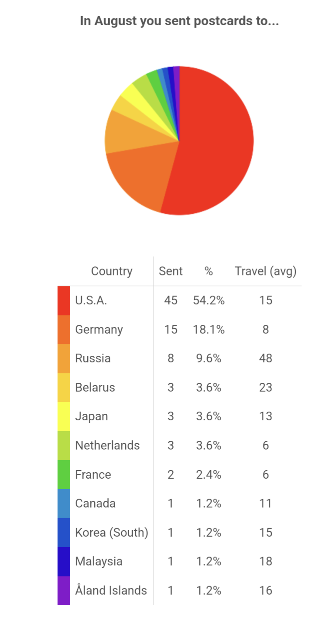Select the Netherlands country name
The width and height of the screenshot is (315, 644).
click(107, 445)
